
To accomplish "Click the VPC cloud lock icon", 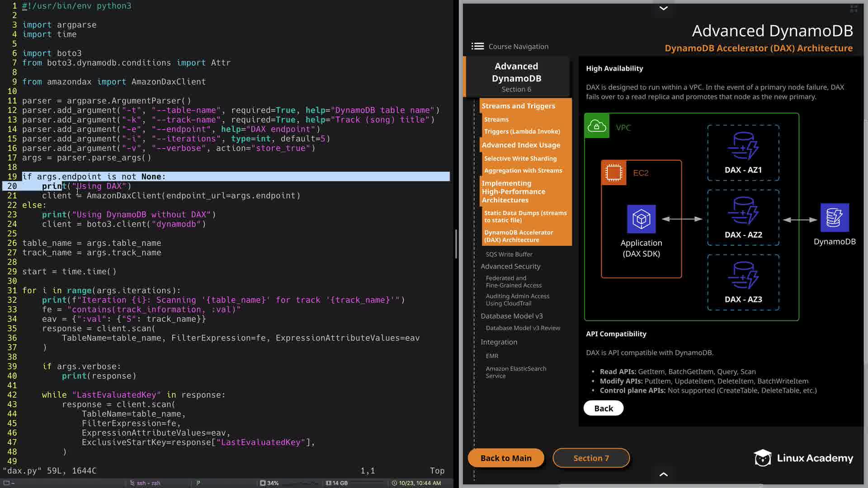I will tap(596, 126).
